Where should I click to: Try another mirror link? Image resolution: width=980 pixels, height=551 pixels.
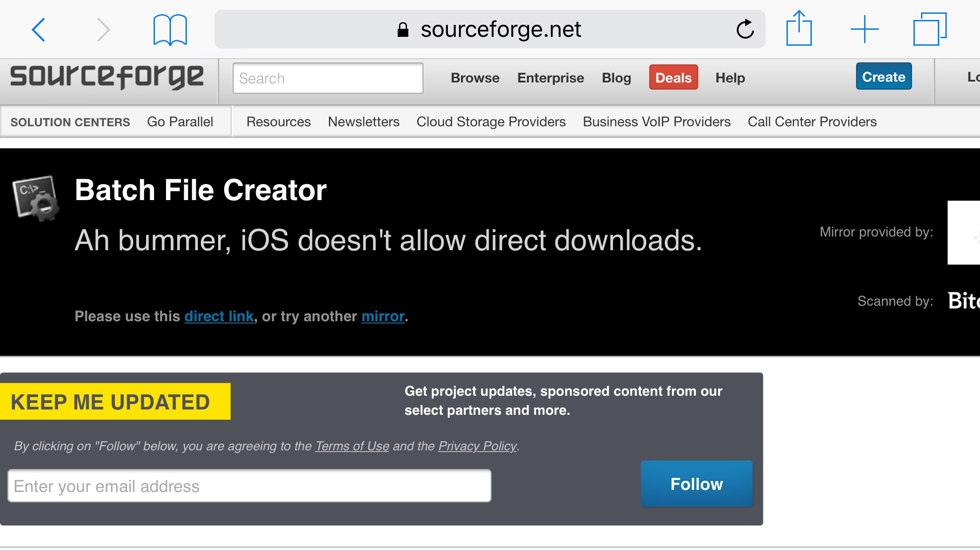point(383,316)
